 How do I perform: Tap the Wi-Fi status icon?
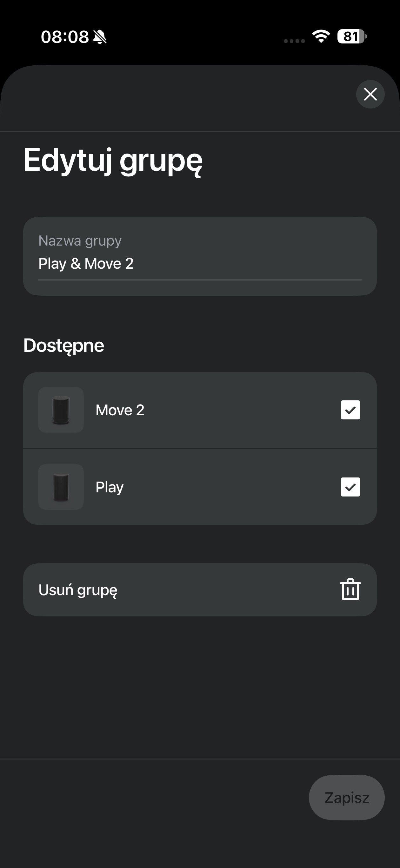pos(321,36)
